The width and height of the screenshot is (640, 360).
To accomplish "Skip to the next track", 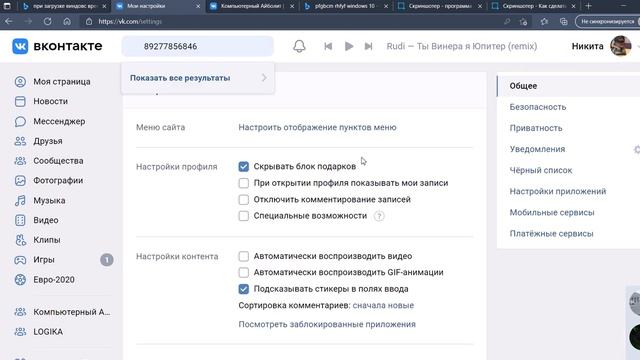I will tap(368, 46).
